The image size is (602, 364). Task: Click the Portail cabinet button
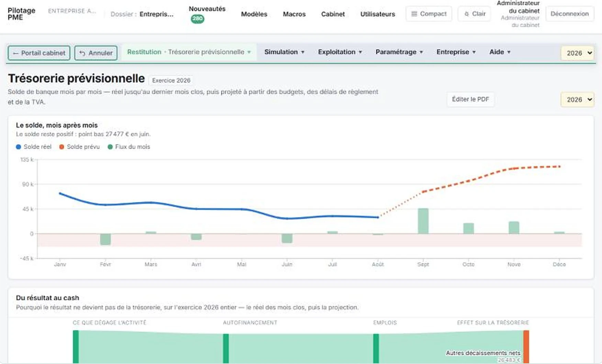point(39,53)
